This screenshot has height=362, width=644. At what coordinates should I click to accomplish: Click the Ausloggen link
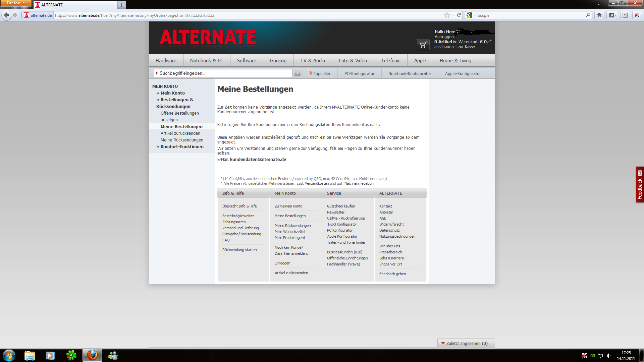pyautogui.click(x=444, y=37)
